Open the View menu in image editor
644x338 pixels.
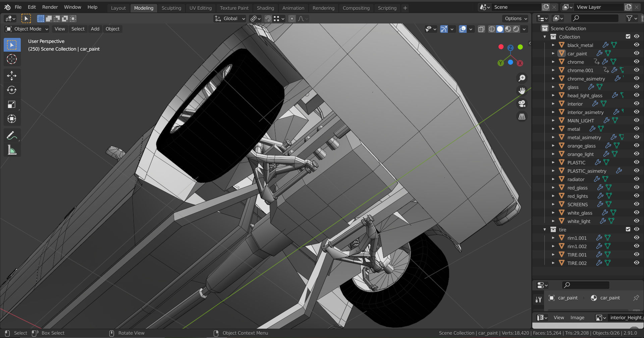(559, 318)
